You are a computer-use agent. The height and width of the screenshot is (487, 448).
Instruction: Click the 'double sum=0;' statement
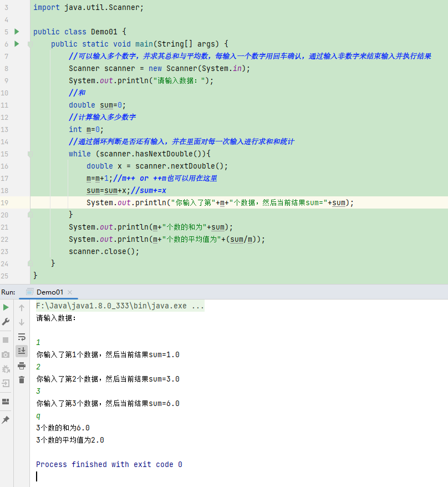tap(97, 105)
